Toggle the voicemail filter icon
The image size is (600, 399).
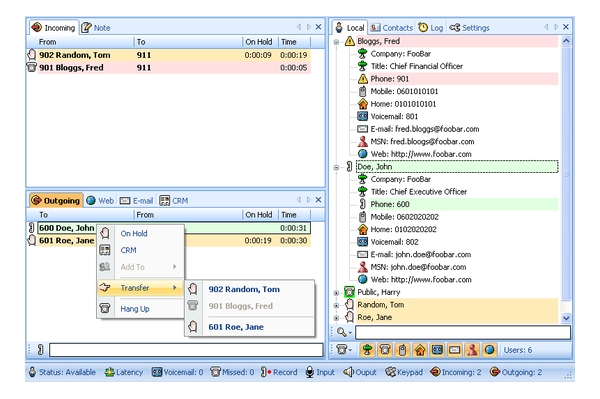coord(437,350)
